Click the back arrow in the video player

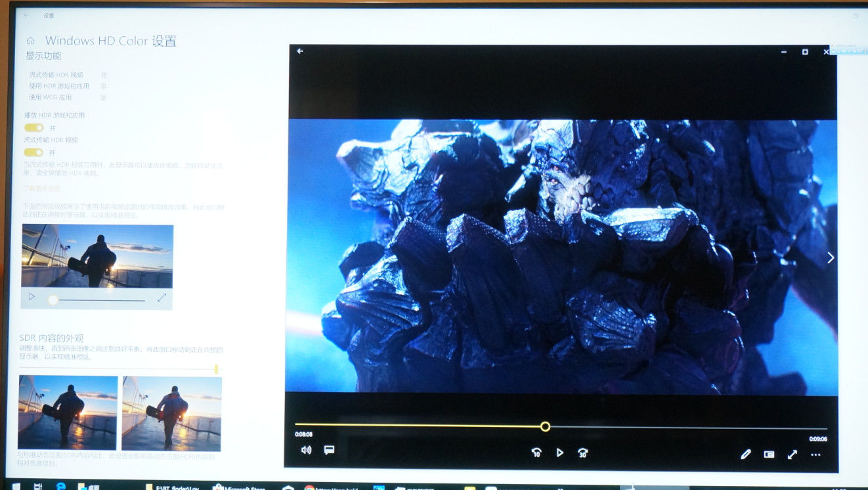(300, 51)
